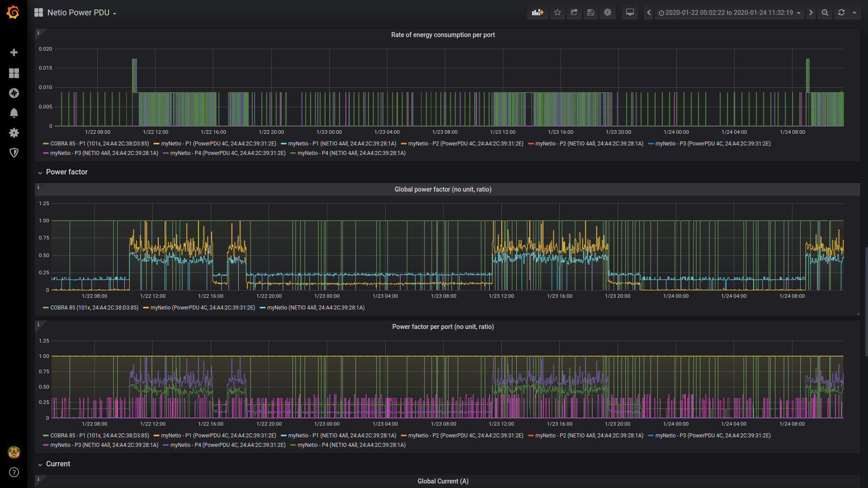
Task: Open Global power factor panel title menu
Action: point(443,189)
